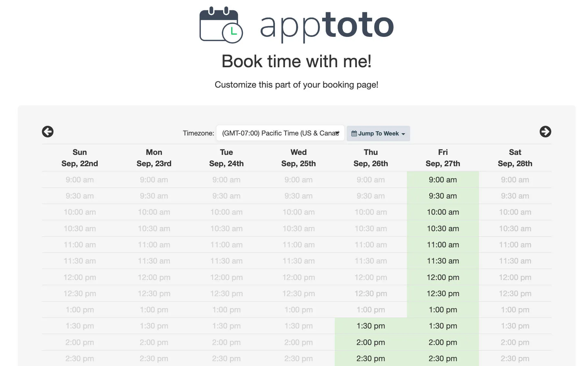Click the Book time with me heading

coord(296,61)
